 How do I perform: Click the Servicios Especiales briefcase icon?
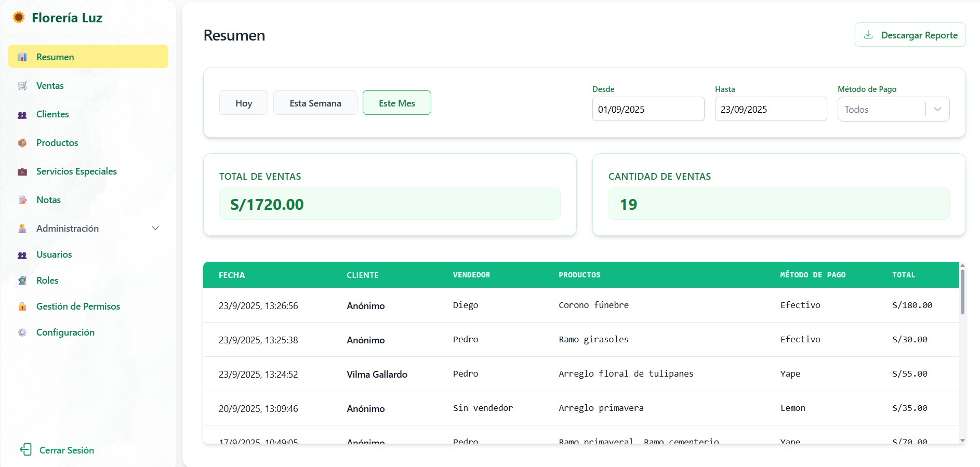[22, 171]
